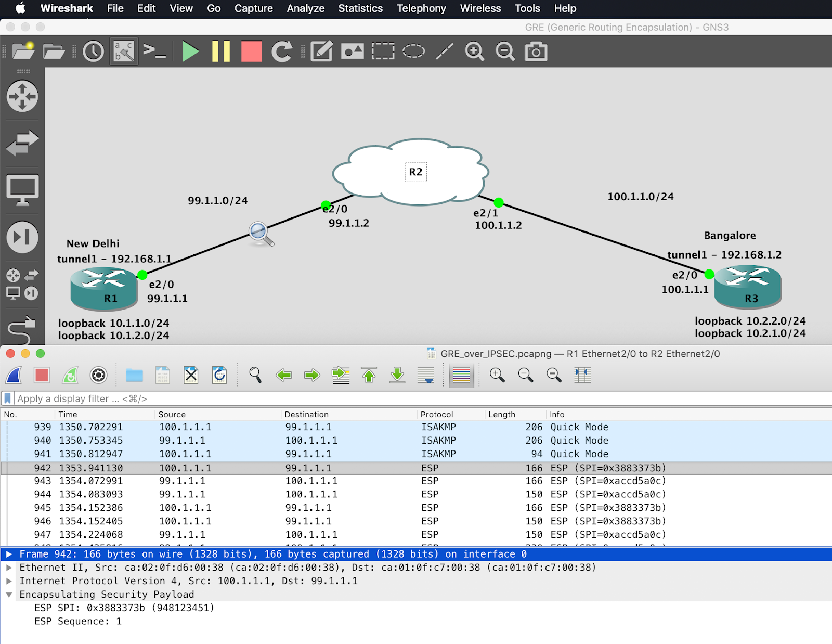Screen dimensions: 832x644
Task: Open Wireshark capture options gear
Action: click(98, 375)
